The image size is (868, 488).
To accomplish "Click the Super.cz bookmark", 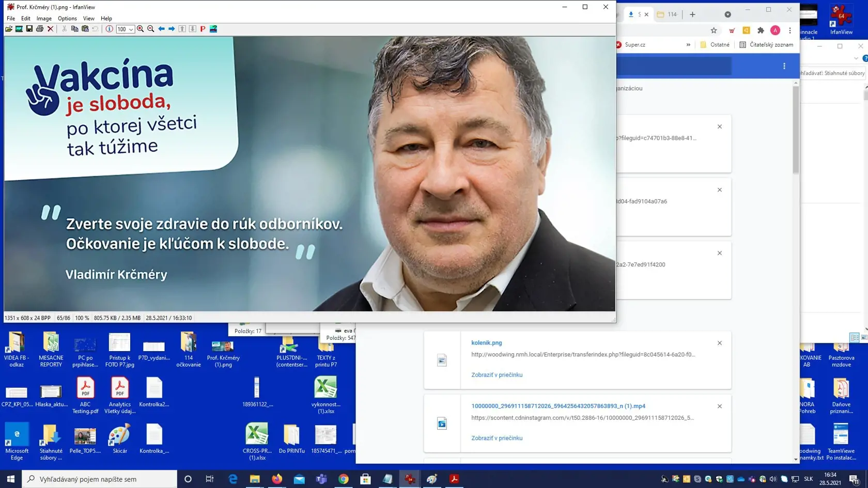I will tap(631, 45).
